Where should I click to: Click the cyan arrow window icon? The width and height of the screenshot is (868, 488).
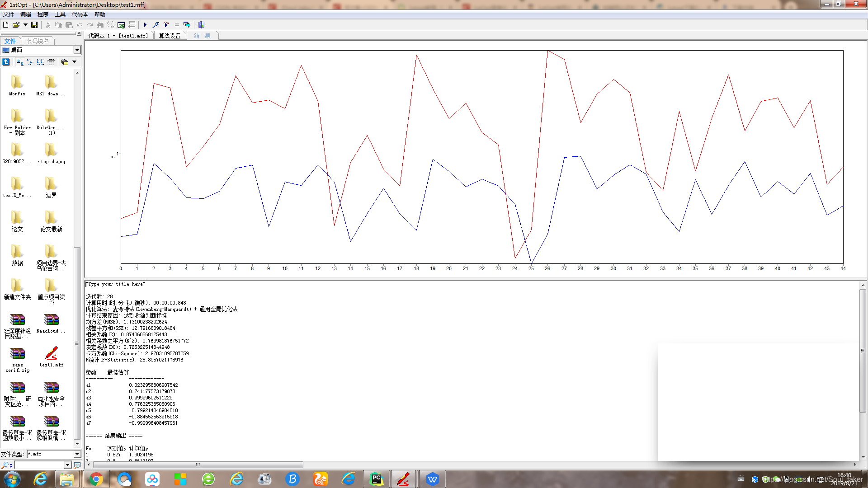coord(187,25)
